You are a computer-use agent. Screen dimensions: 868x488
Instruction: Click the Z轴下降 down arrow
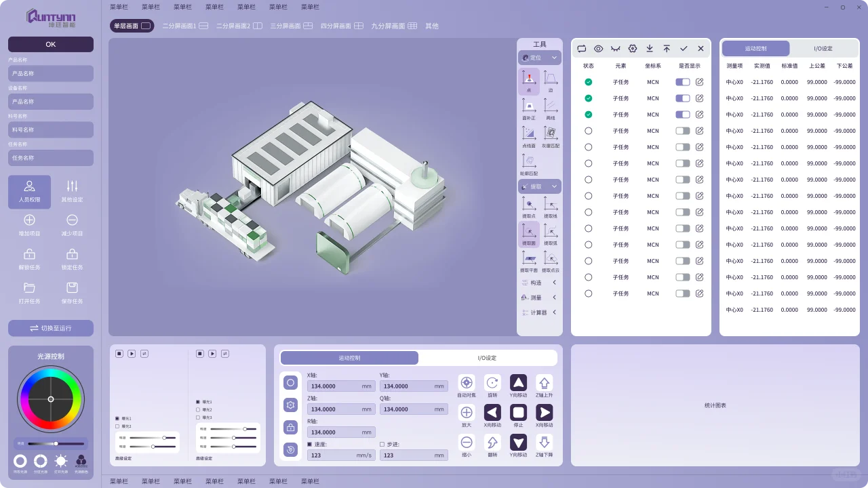click(x=545, y=443)
